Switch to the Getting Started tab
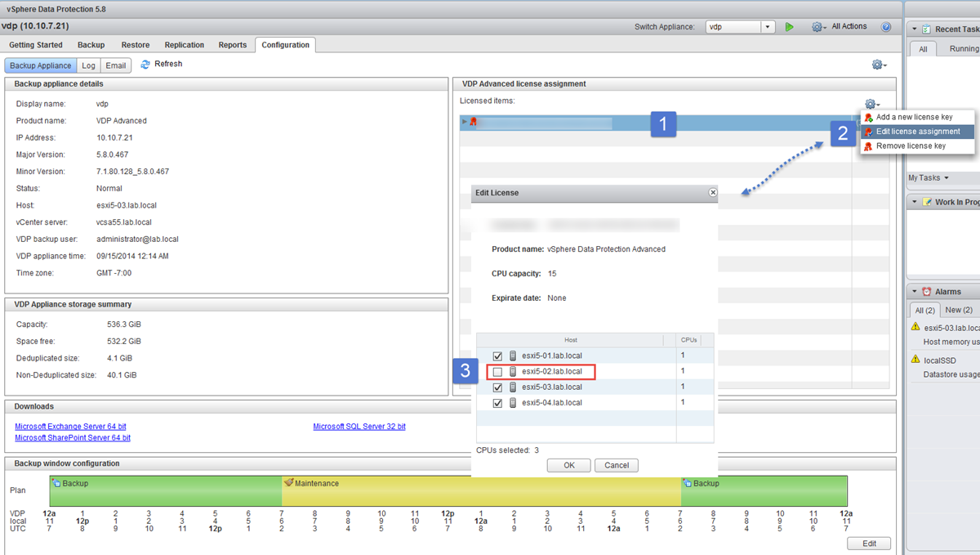This screenshot has width=980, height=555. click(36, 45)
